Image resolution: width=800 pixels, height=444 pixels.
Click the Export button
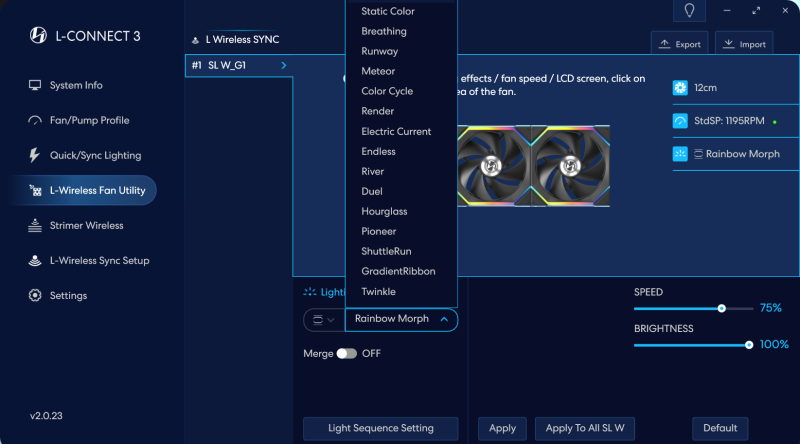click(x=680, y=43)
